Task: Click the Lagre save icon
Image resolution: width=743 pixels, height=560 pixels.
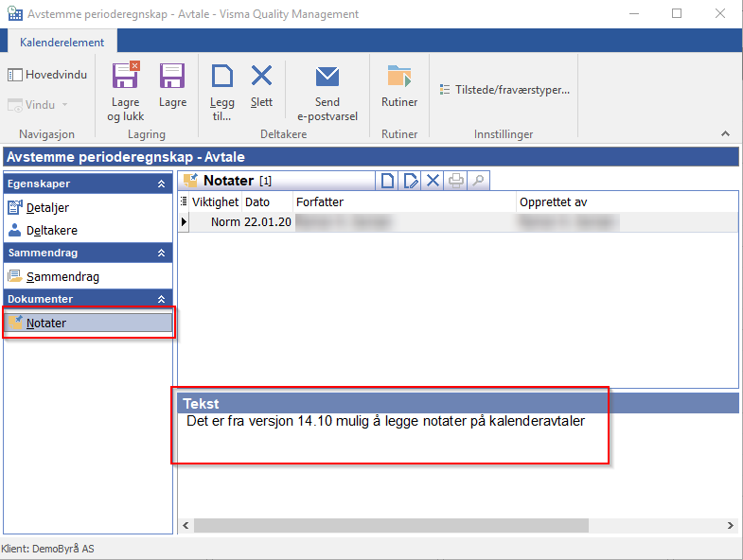Action: click(172, 76)
